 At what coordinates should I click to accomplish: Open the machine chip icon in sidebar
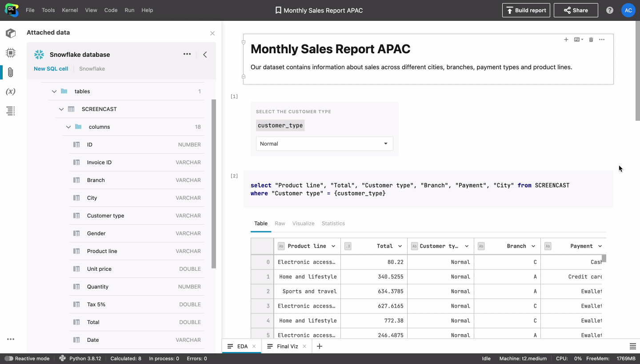coord(11,53)
